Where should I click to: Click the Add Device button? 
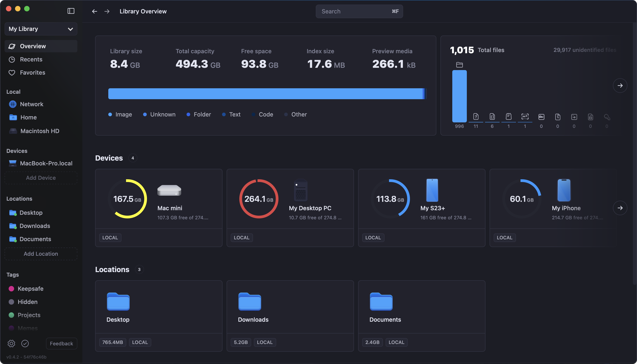click(41, 178)
